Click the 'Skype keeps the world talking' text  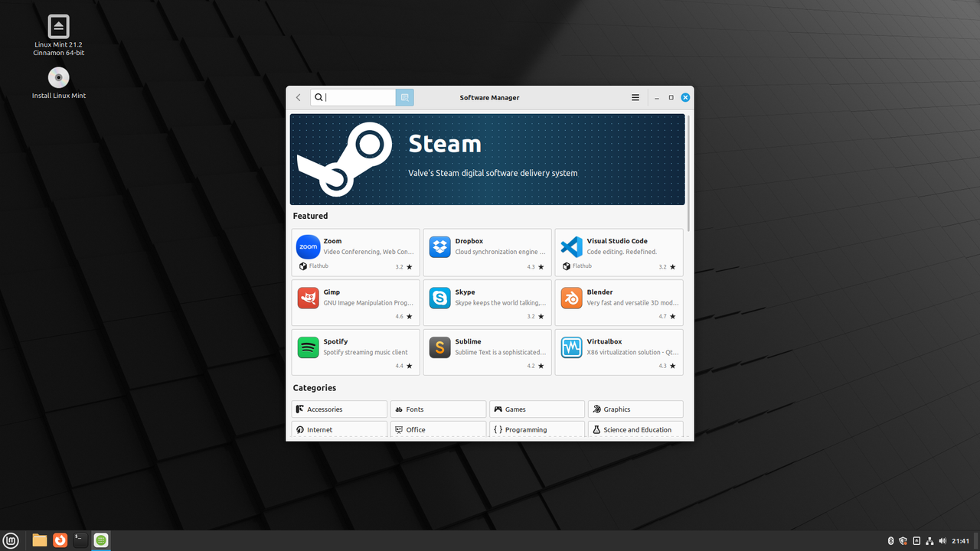[x=500, y=303]
